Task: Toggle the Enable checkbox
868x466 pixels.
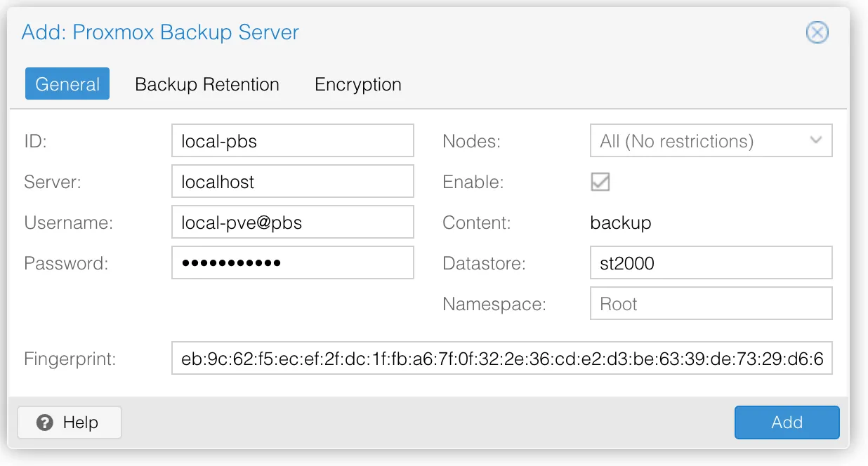Action: [600, 182]
